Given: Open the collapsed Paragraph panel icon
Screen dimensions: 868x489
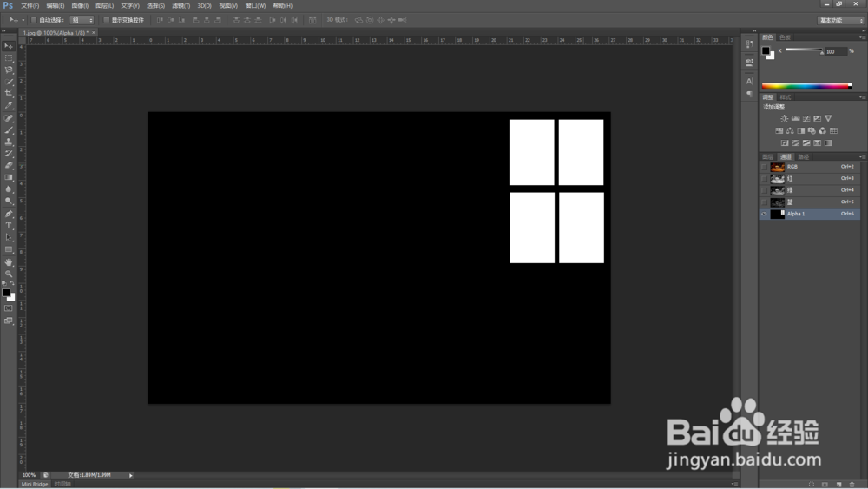Looking at the screenshot, I should pyautogui.click(x=750, y=94).
